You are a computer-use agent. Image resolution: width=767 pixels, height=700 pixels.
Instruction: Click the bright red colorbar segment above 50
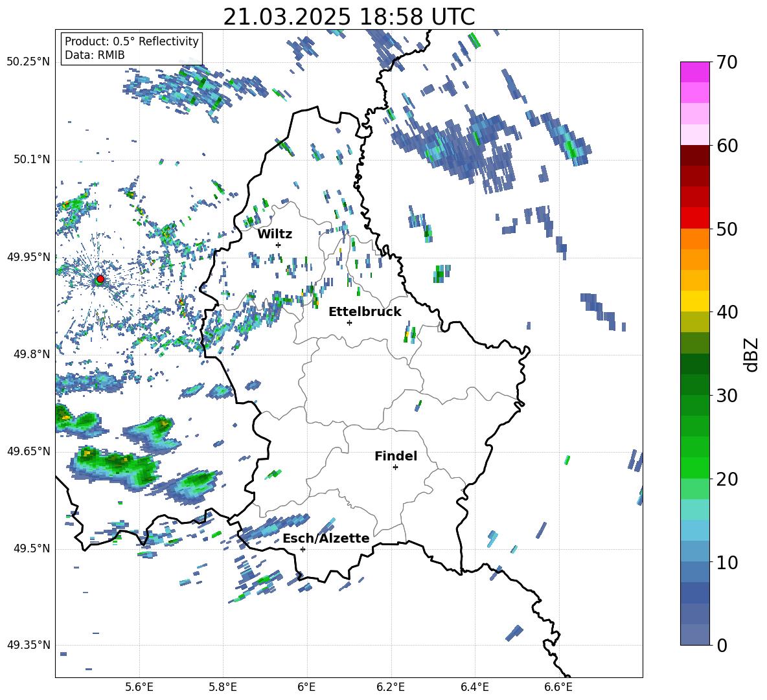point(695,218)
